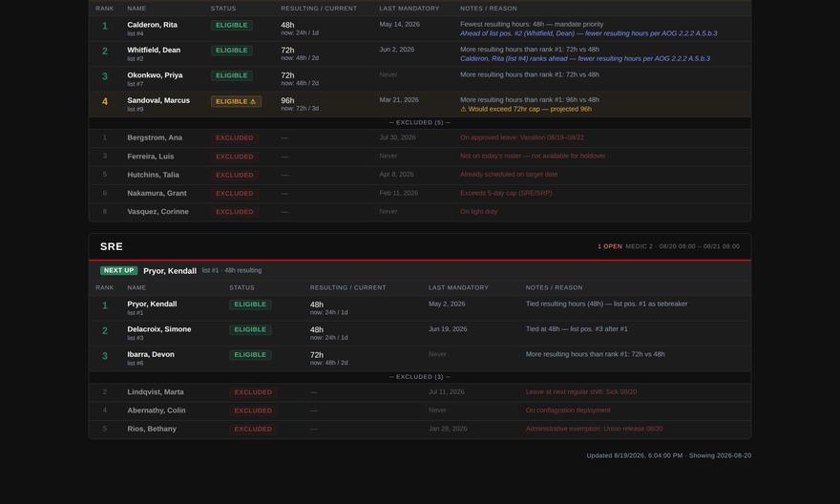This screenshot has height=504, width=840.
Task: Click 'Ahead of list pos. #2' note
Action: click(588, 33)
